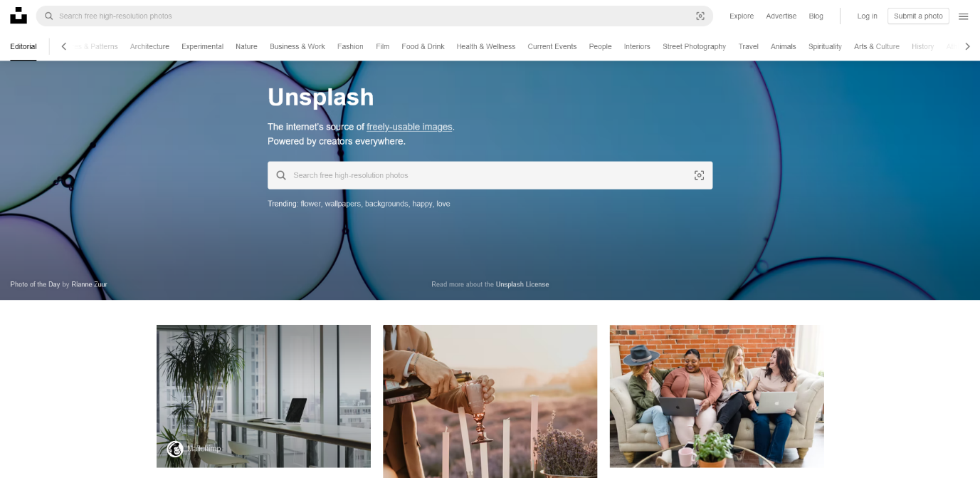This screenshot has height=478, width=980.
Task: Follow the freely-usable images link
Action: (409, 127)
